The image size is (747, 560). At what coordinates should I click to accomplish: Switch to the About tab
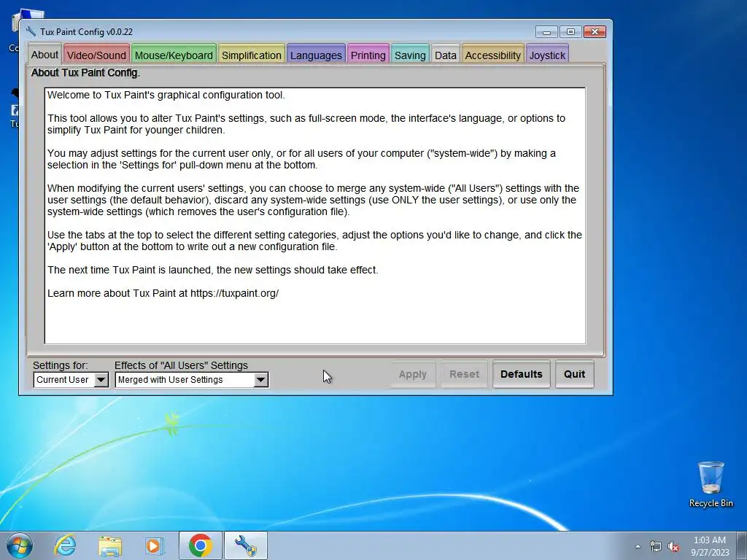point(44,55)
